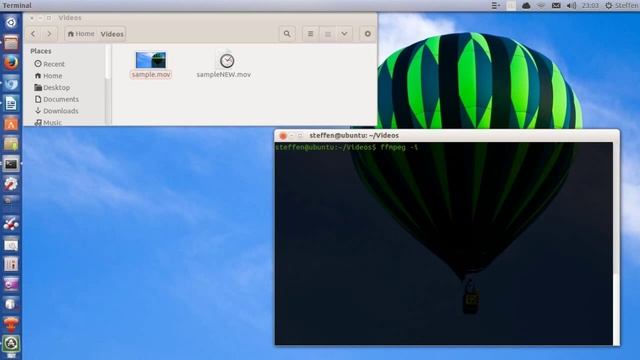Open the clock showing 23:03
This screenshot has height=360, width=640.
pos(590,5)
